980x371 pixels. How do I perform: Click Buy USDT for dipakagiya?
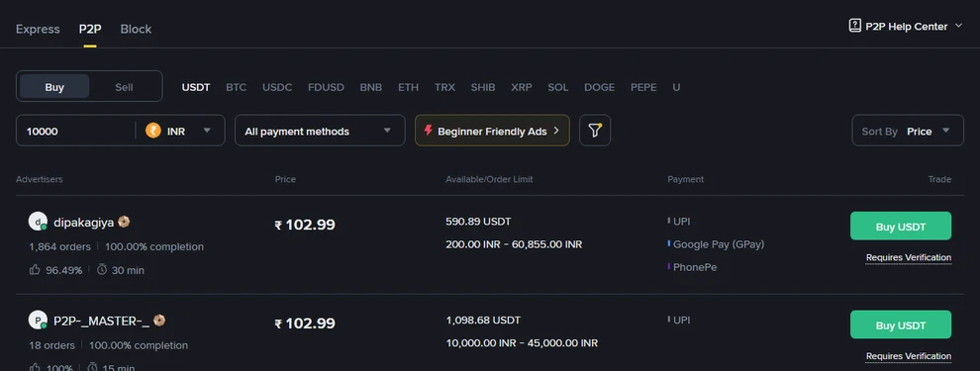coord(901,227)
